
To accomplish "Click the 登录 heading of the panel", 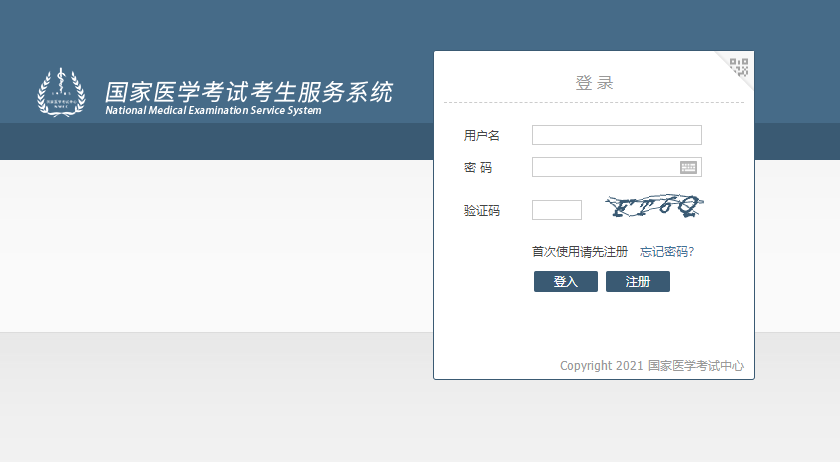I will pos(594,83).
